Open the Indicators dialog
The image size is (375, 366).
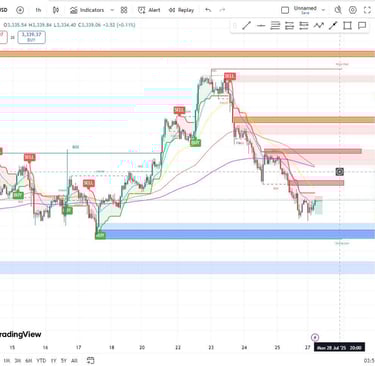point(87,10)
